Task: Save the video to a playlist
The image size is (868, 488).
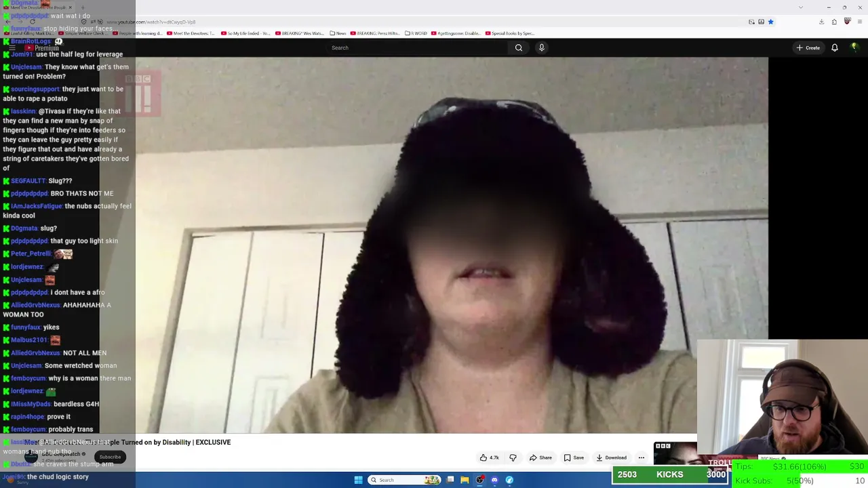Action: (x=574, y=457)
